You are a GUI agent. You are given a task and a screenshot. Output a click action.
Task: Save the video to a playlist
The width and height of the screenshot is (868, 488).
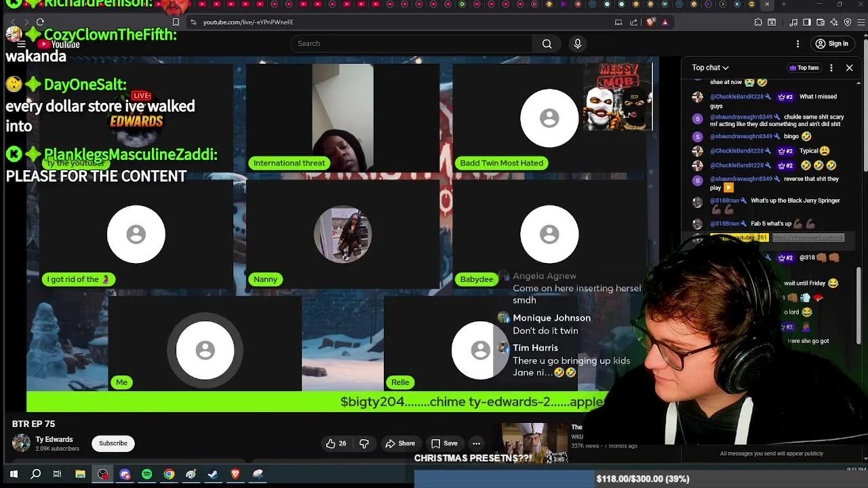click(444, 443)
